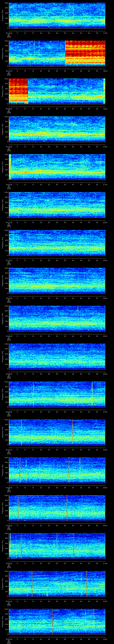114x644 pixels.
Task: Click the vertical spike near second 8 in the 18:27:00 spectrogram
Action: pos(22,432)
